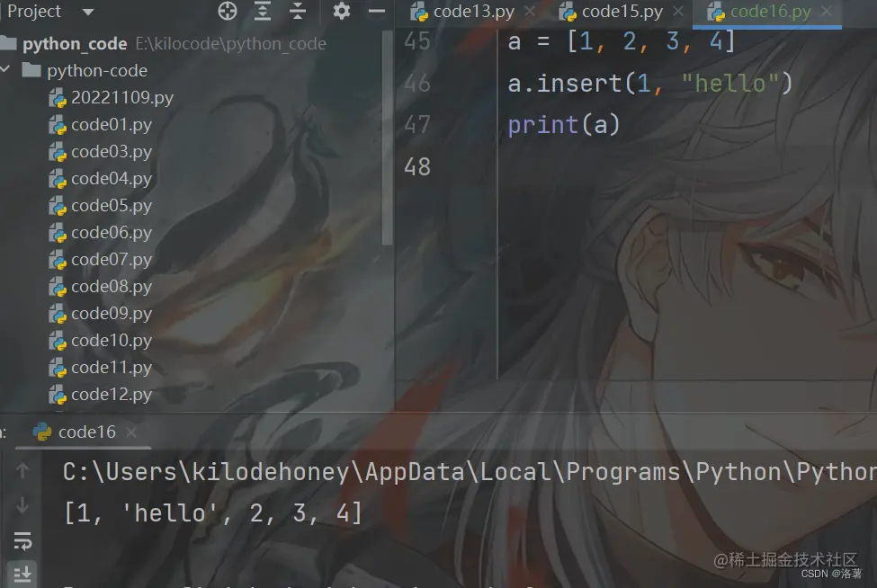Close the code15.py tab
877x588 pixels.
[x=678, y=11]
